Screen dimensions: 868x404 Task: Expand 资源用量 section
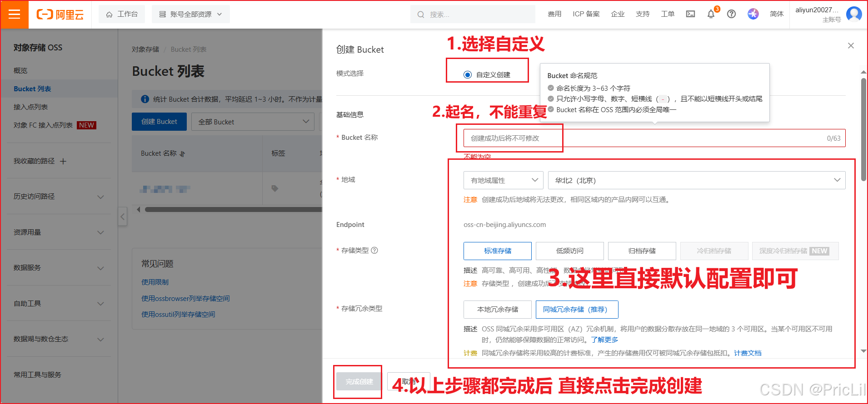coord(59,232)
